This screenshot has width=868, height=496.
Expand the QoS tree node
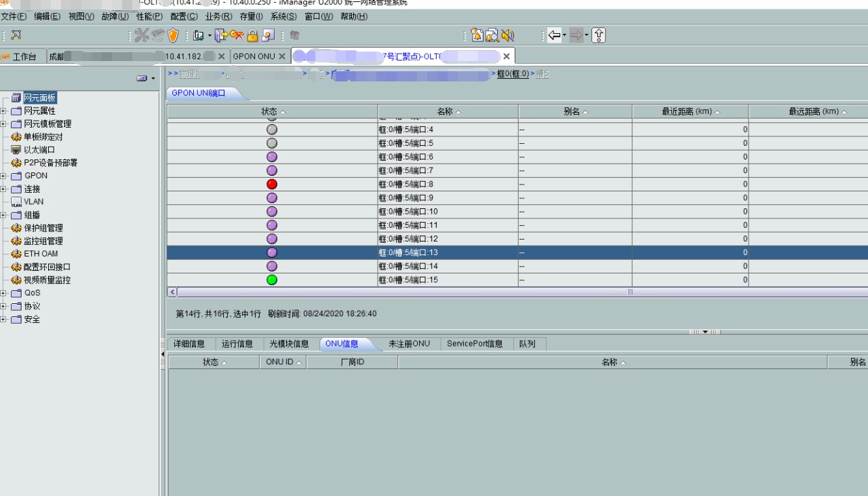tap(3, 293)
